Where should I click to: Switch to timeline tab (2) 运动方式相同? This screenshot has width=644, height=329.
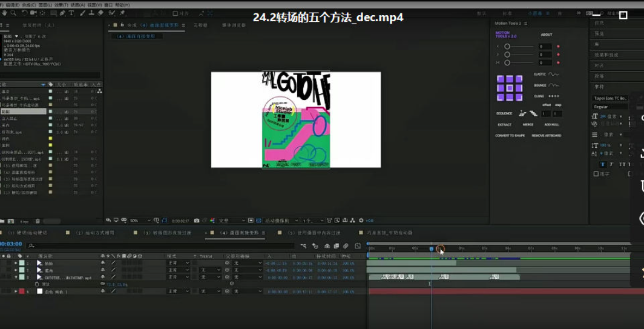pyautogui.click(x=95, y=233)
